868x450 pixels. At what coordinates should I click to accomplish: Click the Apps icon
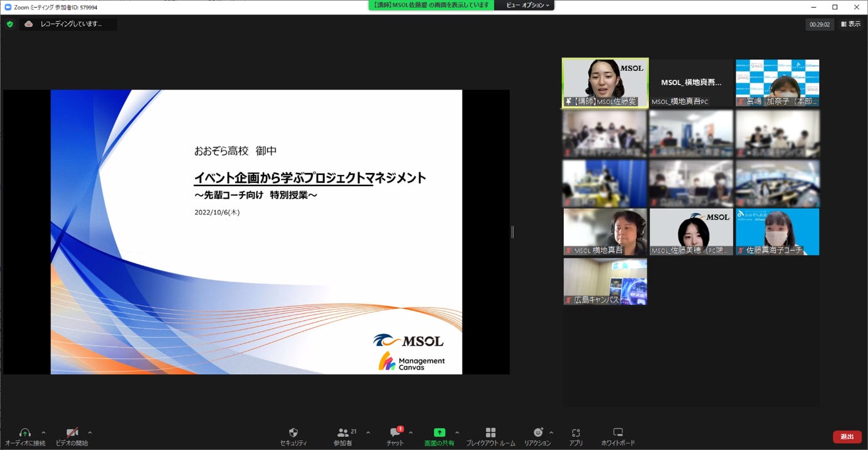(x=576, y=432)
